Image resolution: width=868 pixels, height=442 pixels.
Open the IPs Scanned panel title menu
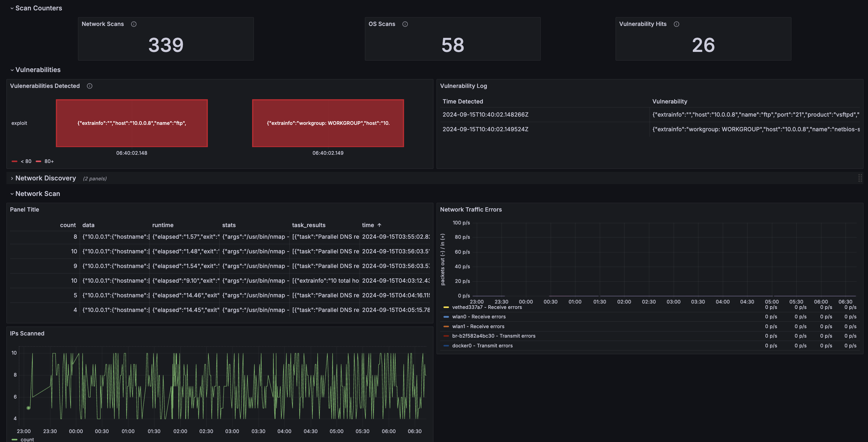[x=27, y=334]
